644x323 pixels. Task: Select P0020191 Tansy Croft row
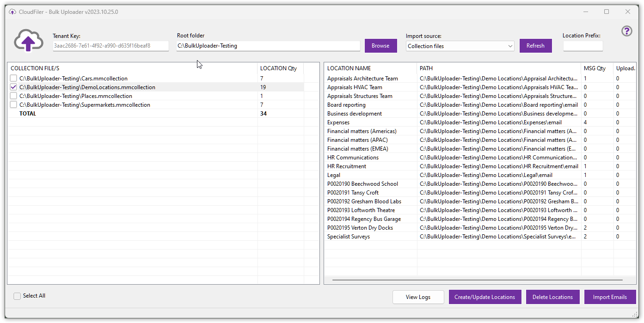coord(480,193)
